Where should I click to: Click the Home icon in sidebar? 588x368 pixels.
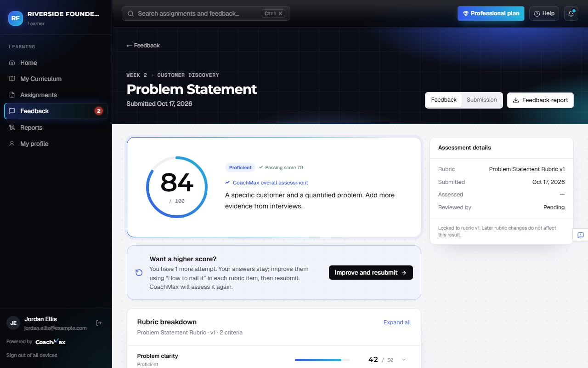(x=12, y=63)
